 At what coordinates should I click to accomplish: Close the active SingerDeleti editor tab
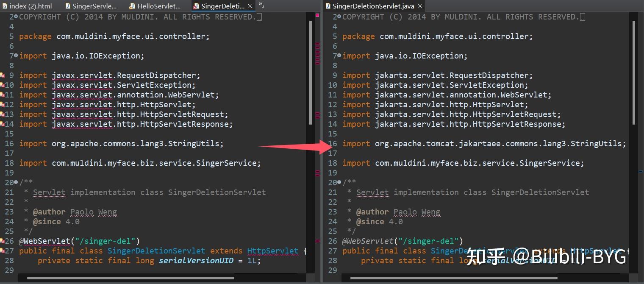pos(250,6)
